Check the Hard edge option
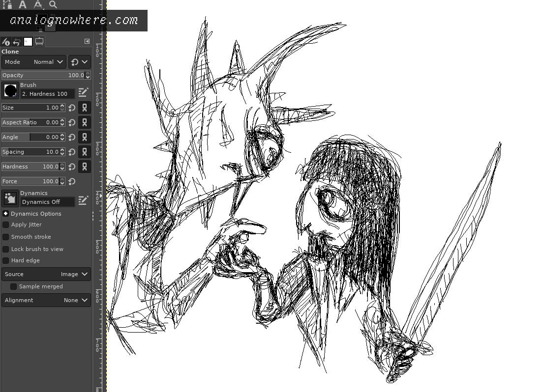Viewport: 543px width, 392px height. (x=6, y=260)
